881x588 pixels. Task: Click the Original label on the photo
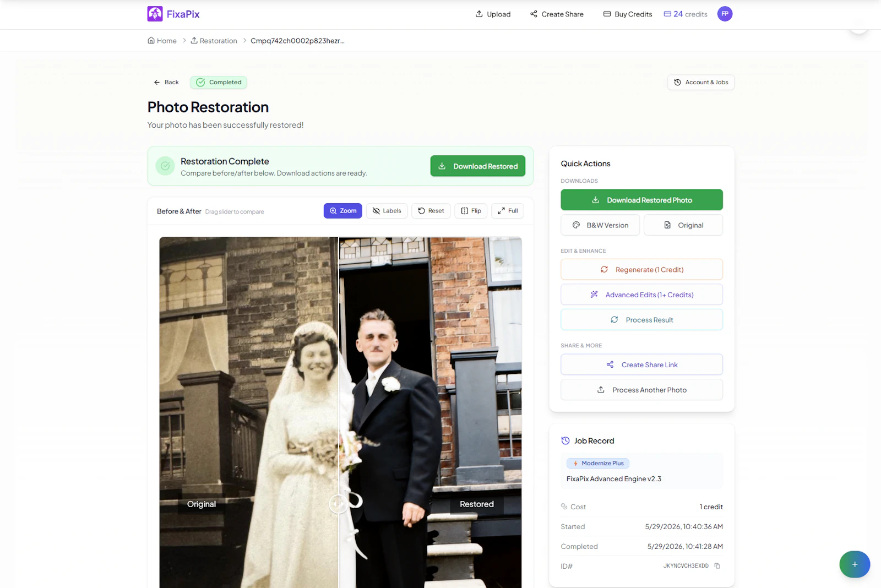point(202,504)
